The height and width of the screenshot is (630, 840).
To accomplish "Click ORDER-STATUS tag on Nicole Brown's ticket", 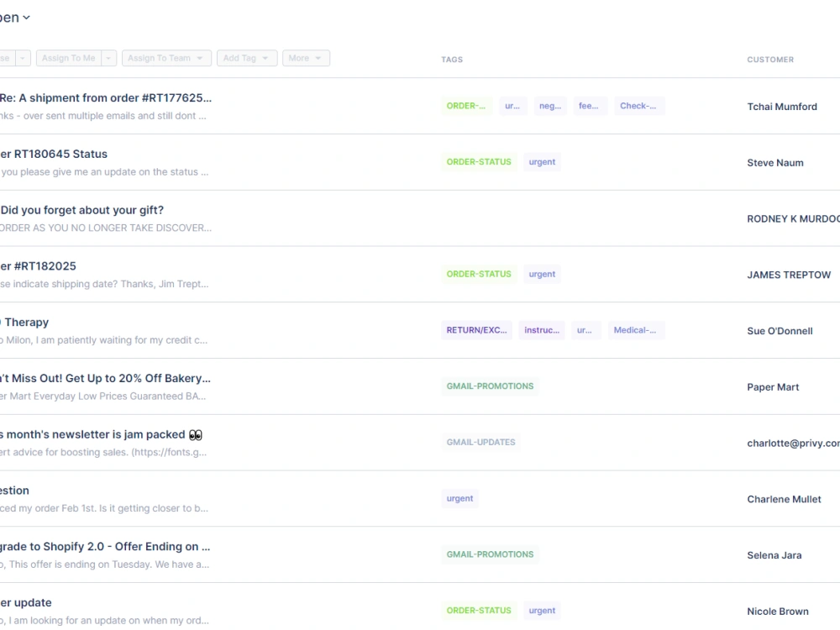I will click(x=479, y=611).
